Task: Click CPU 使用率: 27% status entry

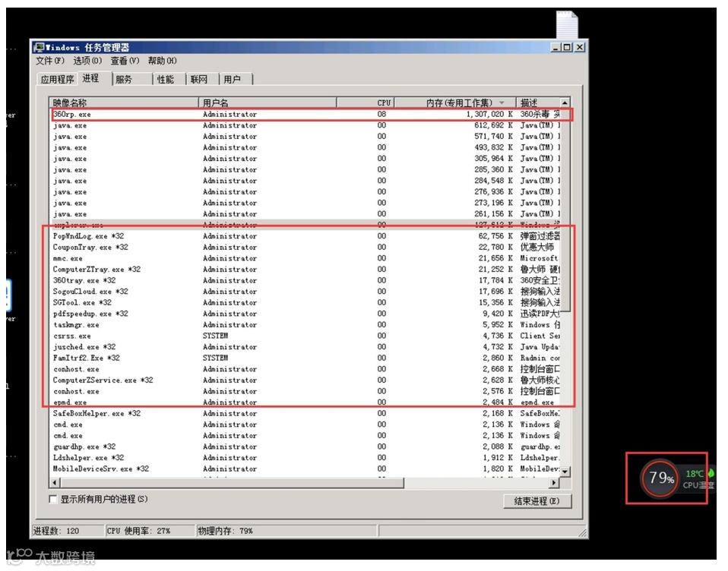Action: (x=150, y=531)
